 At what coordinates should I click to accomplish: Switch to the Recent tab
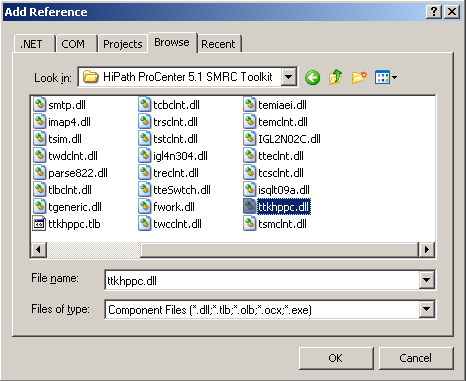[x=219, y=44]
